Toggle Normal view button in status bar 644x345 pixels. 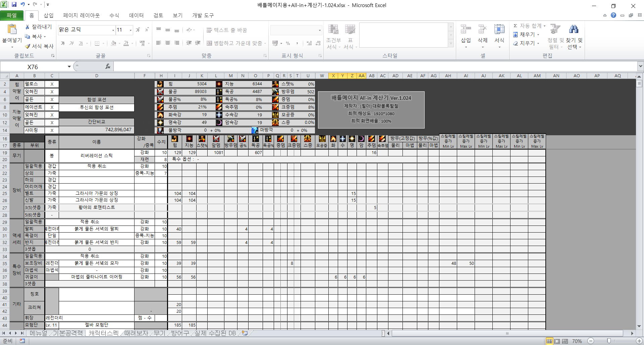(549, 341)
